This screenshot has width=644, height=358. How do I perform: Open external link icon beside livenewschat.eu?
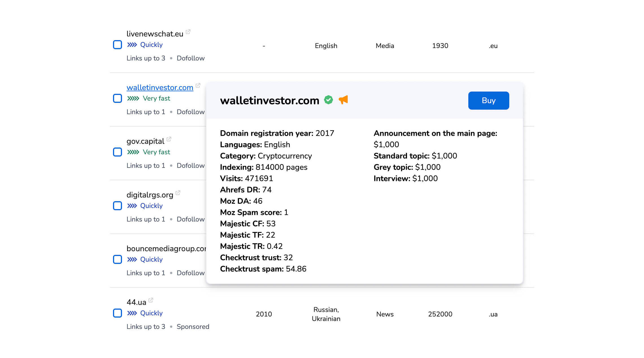[188, 32]
